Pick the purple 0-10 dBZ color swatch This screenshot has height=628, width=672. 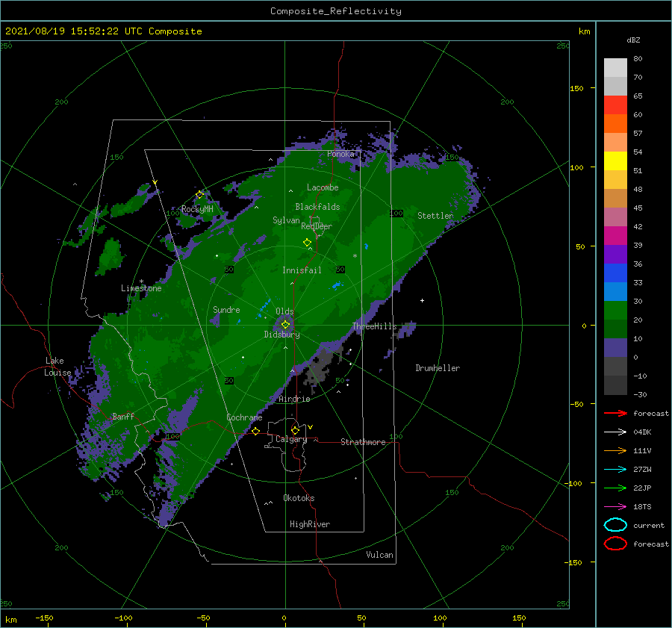pyautogui.click(x=615, y=348)
